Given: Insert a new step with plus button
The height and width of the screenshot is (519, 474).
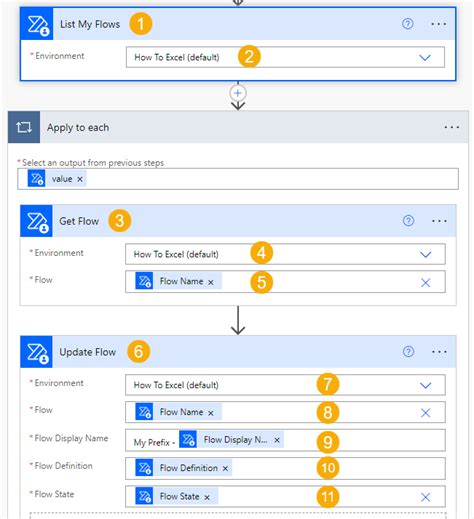Looking at the screenshot, I should pyautogui.click(x=238, y=93).
